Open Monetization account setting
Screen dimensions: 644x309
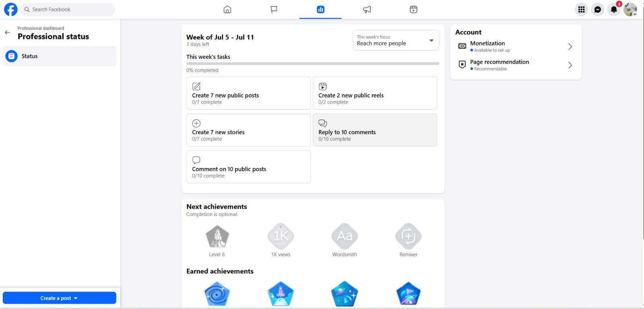516,46
